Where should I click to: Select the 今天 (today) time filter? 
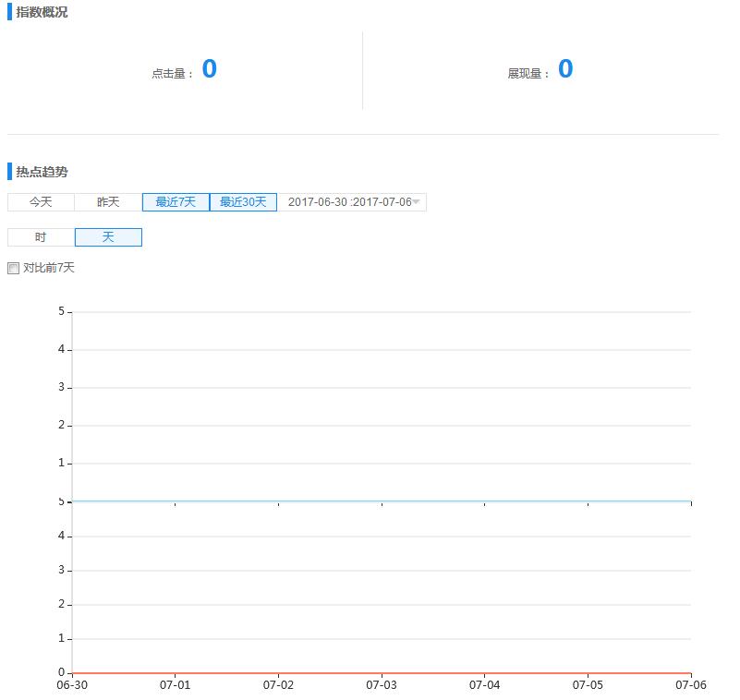(41, 202)
